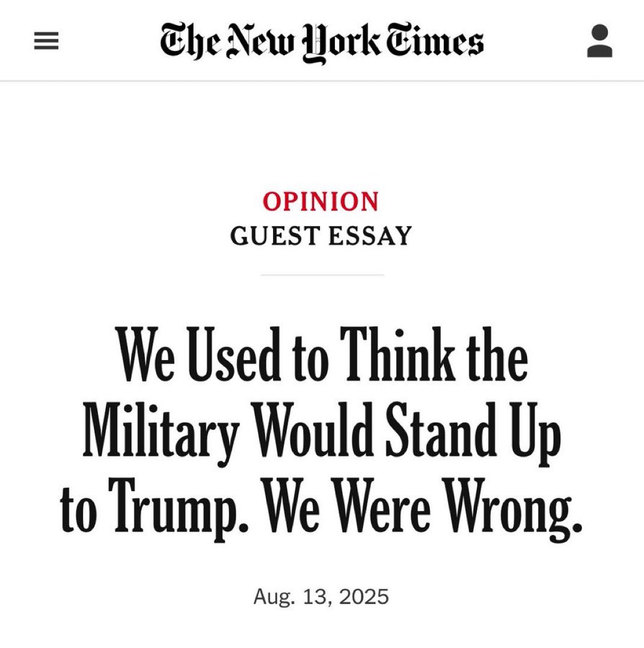Click the word "York" in the masthead
Viewport: 644px width, 648px height.
click(342, 43)
